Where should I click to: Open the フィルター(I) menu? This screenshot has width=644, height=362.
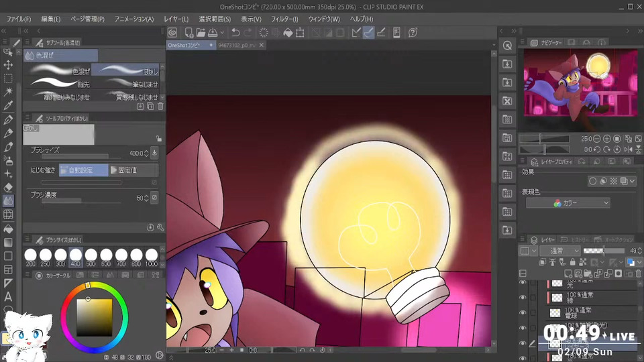point(285,19)
